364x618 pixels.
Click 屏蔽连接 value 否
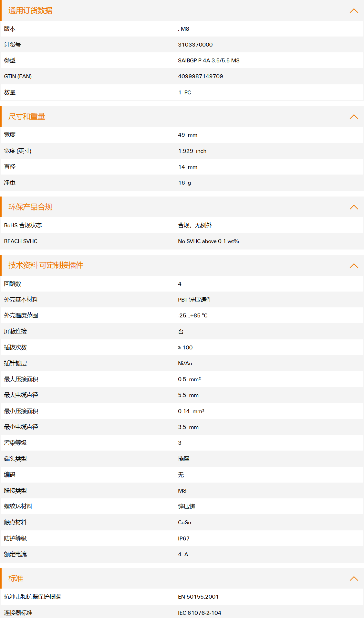(x=181, y=331)
